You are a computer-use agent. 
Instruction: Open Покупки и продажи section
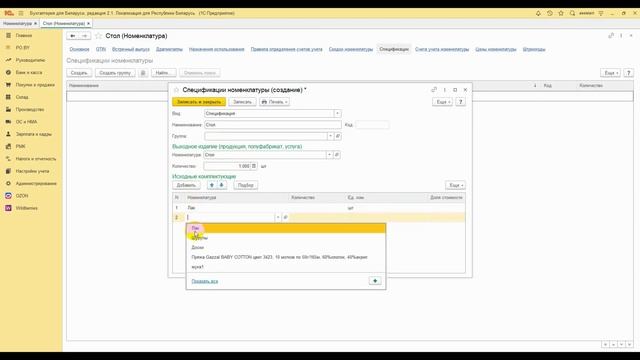pos(35,85)
